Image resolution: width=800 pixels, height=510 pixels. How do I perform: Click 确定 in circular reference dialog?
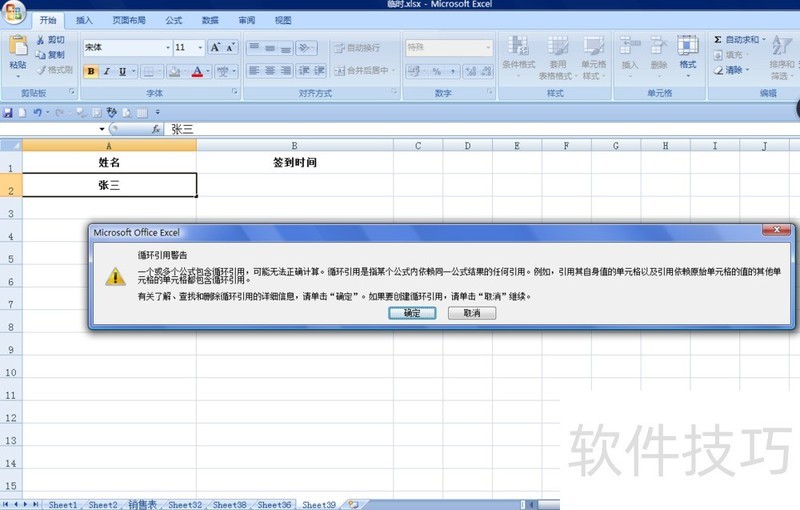(412, 313)
